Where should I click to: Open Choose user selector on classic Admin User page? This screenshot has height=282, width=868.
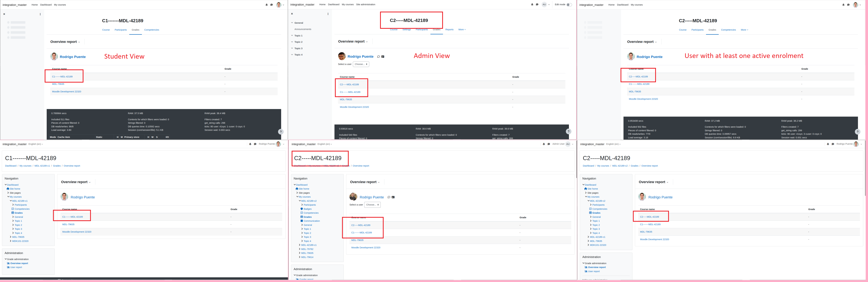(372, 205)
